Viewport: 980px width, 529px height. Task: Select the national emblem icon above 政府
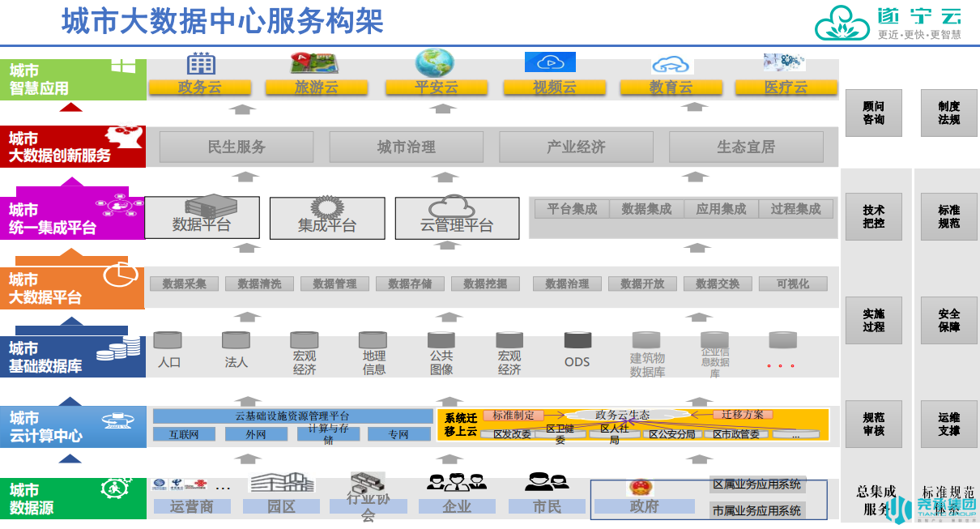click(x=641, y=488)
